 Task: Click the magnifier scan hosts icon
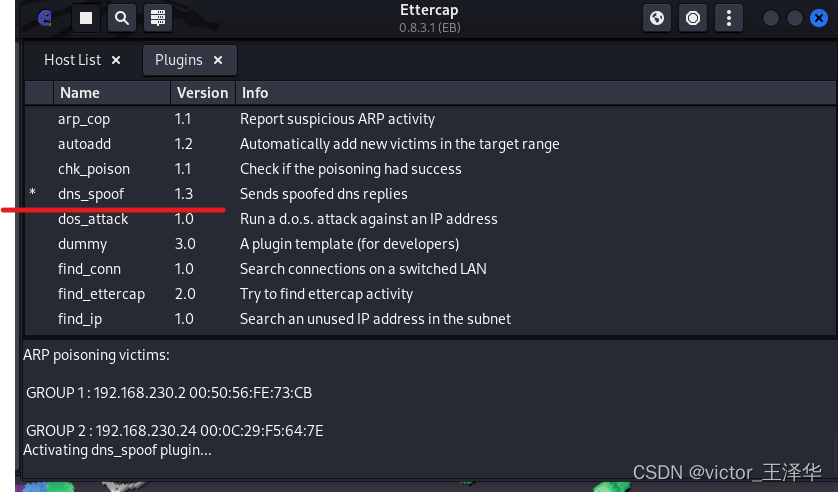coord(121,18)
